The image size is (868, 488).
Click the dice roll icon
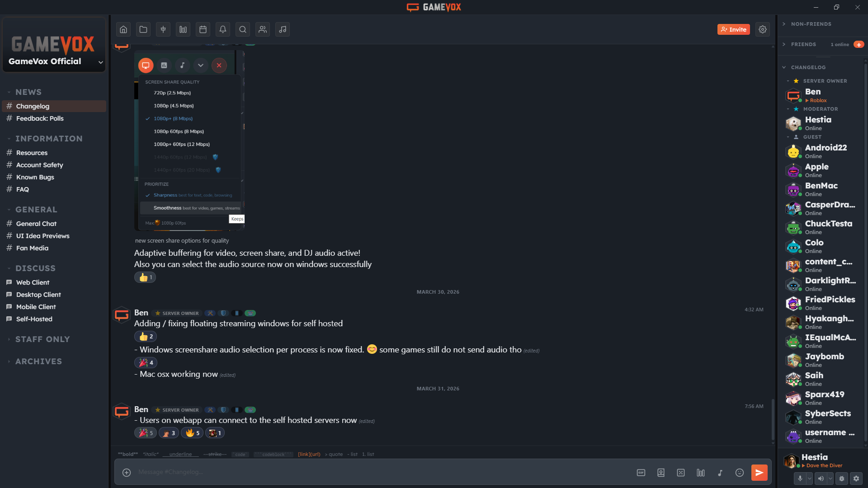pos(680,473)
